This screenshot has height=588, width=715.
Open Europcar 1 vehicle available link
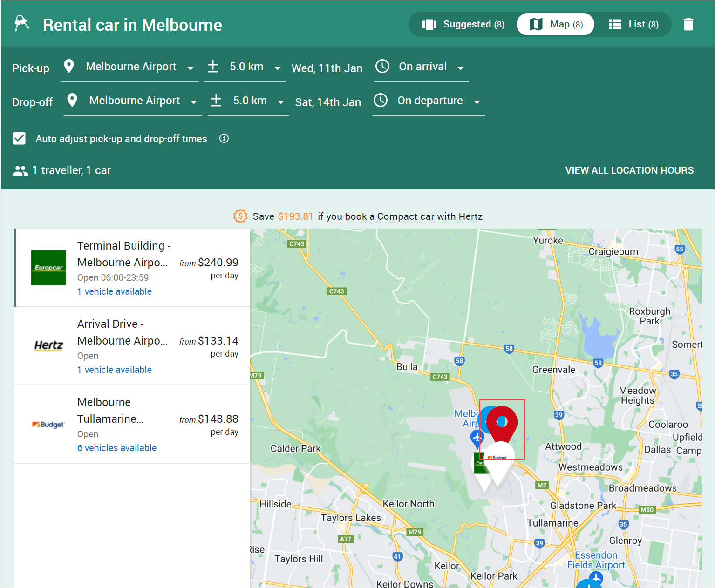115,291
